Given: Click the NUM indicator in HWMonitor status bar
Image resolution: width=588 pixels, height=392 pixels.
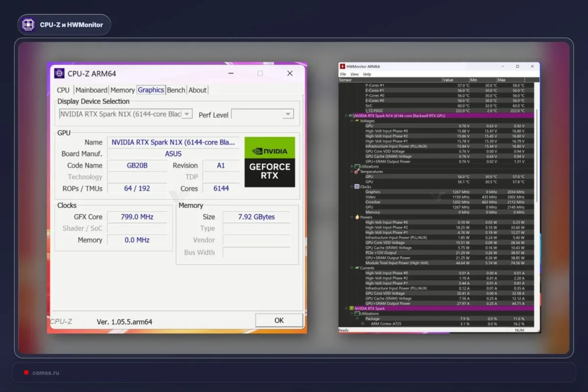Looking at the screenshot, I should tap(519, 330).
